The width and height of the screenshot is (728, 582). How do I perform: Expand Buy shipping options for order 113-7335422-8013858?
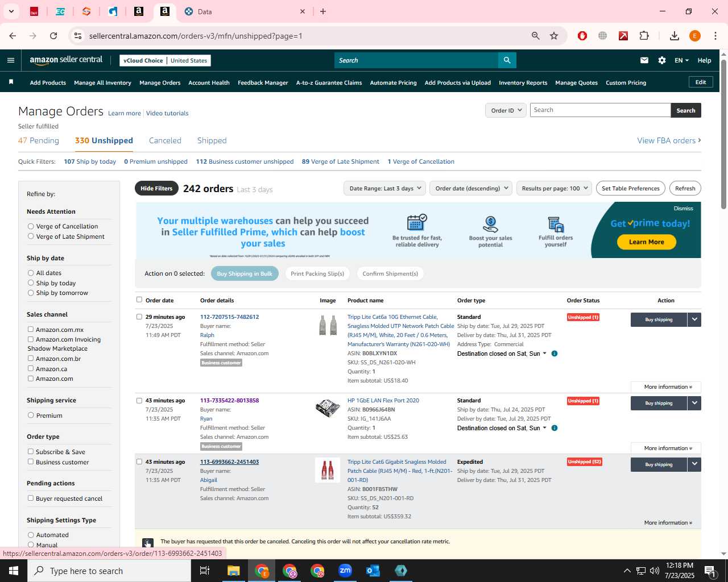click(694, 403)
